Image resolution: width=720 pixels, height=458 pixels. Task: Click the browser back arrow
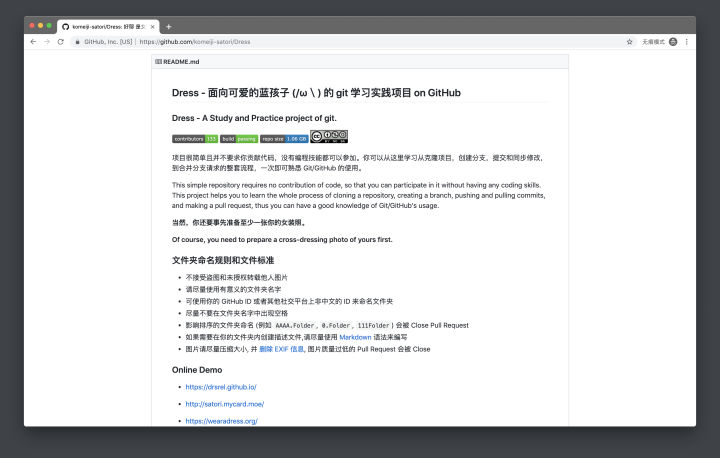point(33,42)
